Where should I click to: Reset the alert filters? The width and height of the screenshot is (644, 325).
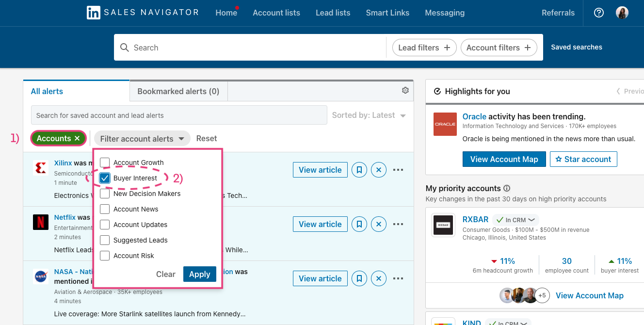click(x=207, y=139)
